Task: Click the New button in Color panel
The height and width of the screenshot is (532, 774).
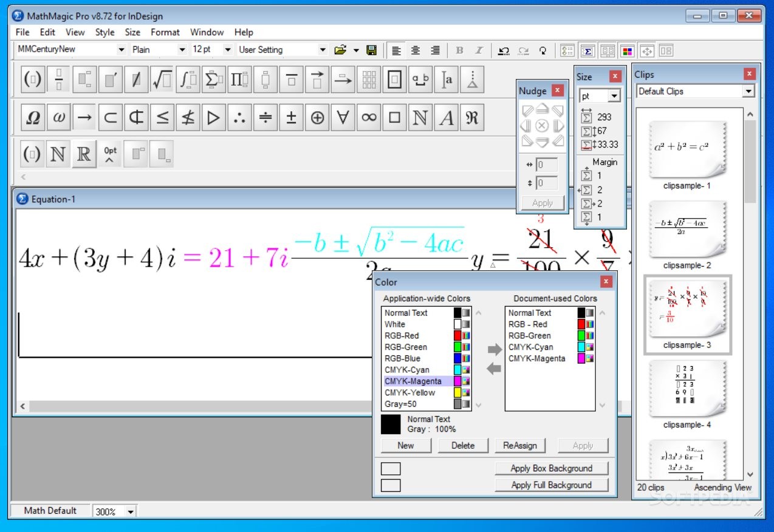Action: tap(406, 445)
